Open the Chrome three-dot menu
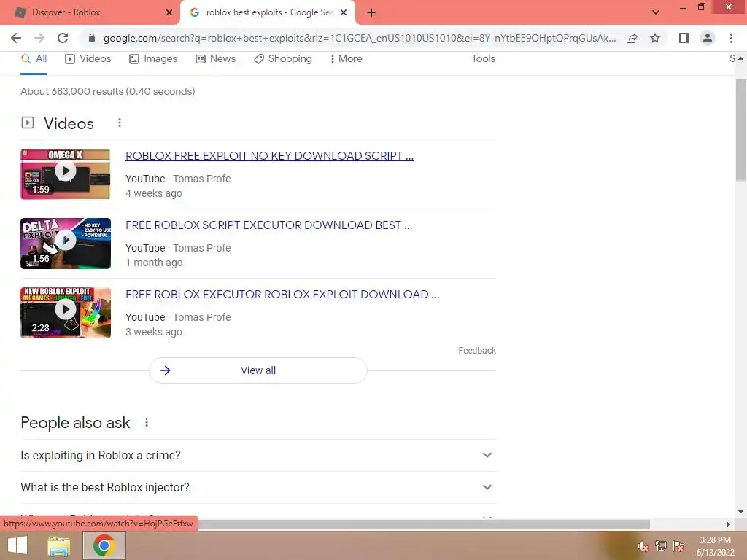The width and height of the screenshot is (747, 560). point(731,38)
